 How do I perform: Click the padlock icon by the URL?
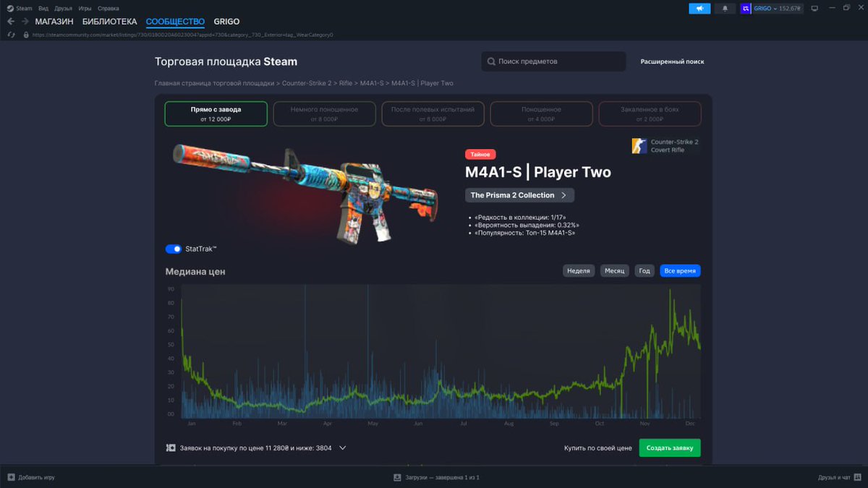pyautogui.click(x=26, y=34)
